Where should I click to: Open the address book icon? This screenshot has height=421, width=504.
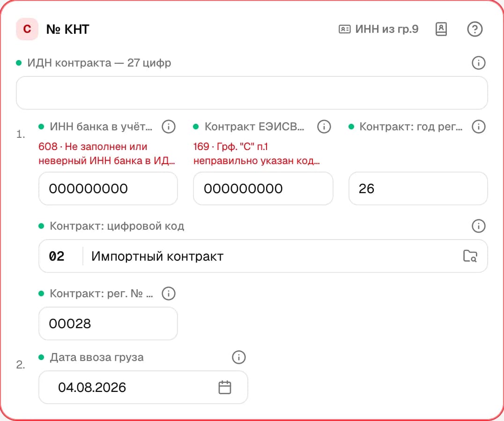(441, 29)
